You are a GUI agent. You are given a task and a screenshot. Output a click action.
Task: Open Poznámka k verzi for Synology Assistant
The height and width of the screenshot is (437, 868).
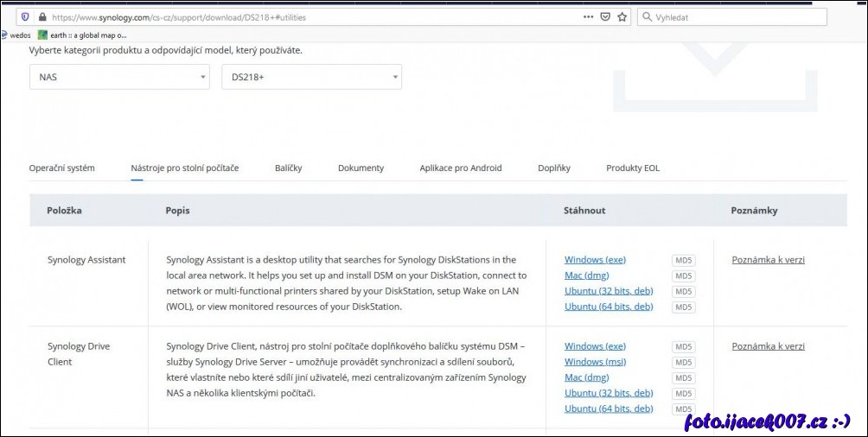768,260
